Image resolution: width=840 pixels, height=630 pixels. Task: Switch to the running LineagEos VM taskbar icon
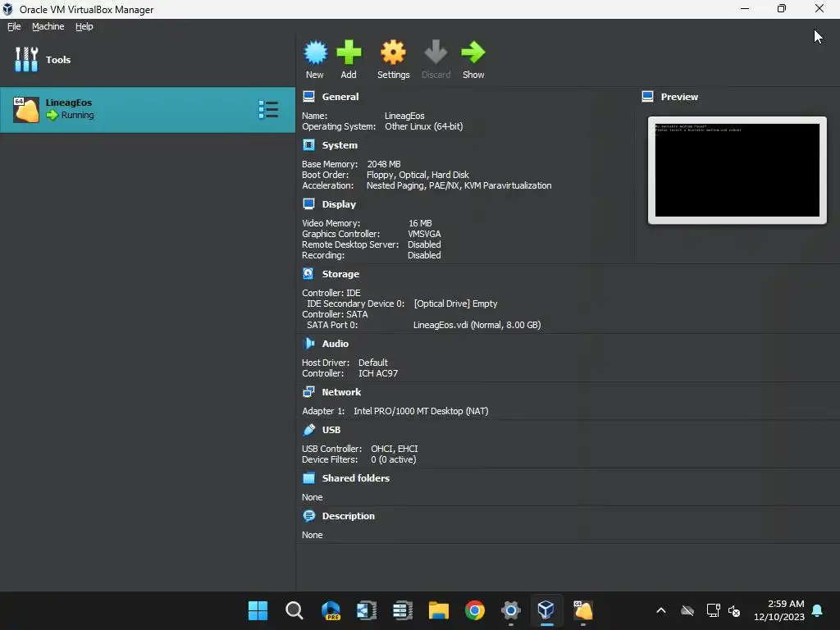[583, 610]
